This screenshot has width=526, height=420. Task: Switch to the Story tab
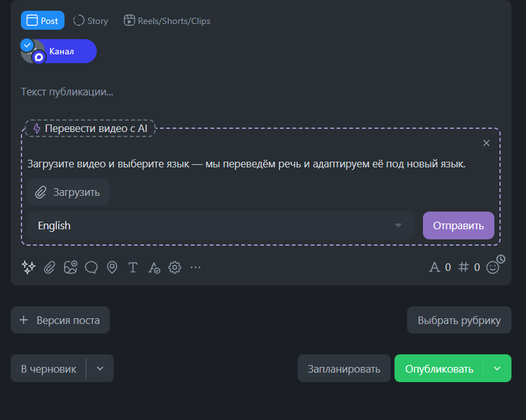(91, 21)
